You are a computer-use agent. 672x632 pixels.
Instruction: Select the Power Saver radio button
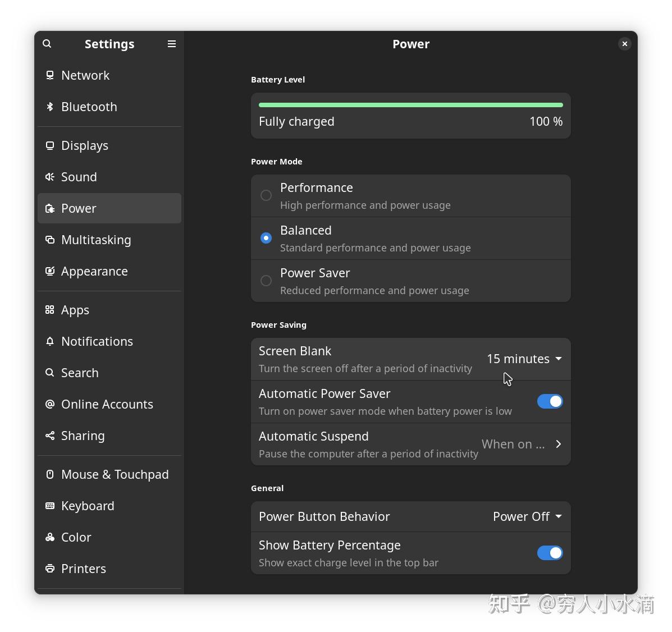click(x=266, y=281)
